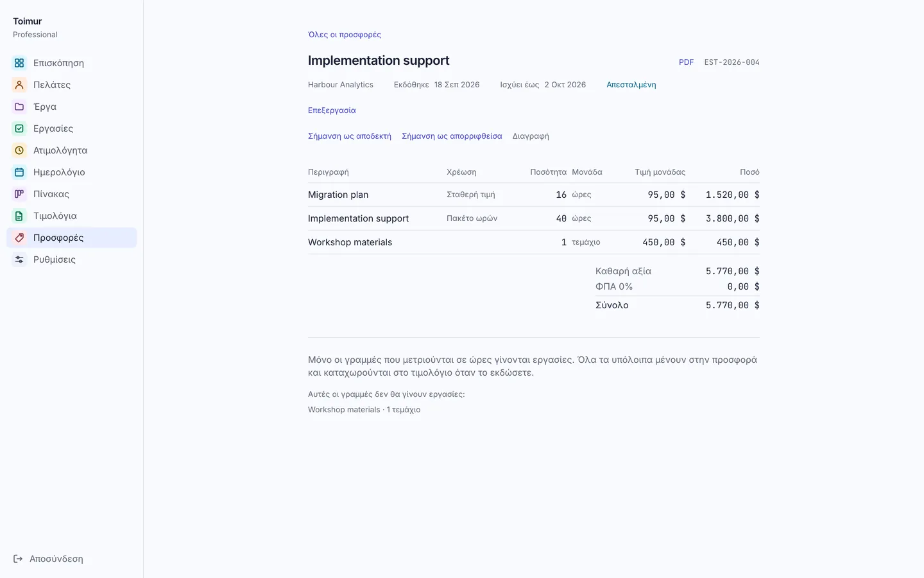This screenshot has height=578, width=924.
Task: Click the Έργα folder icon
Action: [19, 107]
